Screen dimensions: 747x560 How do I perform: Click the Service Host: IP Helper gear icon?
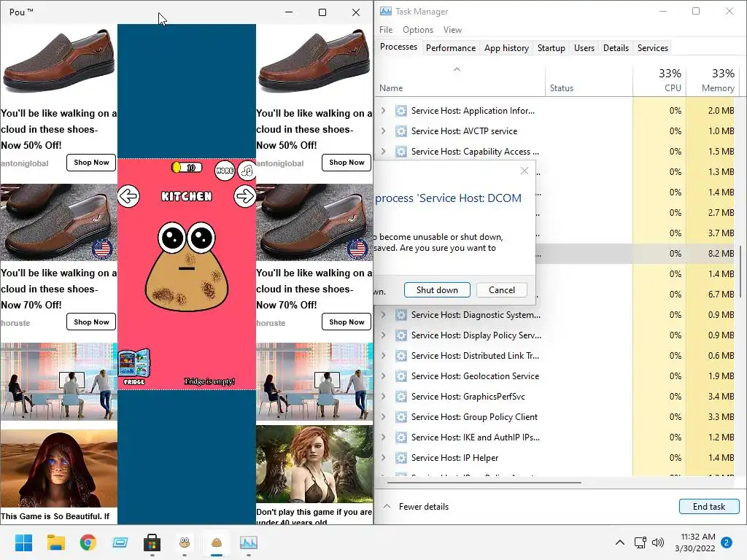coord(401,458)
